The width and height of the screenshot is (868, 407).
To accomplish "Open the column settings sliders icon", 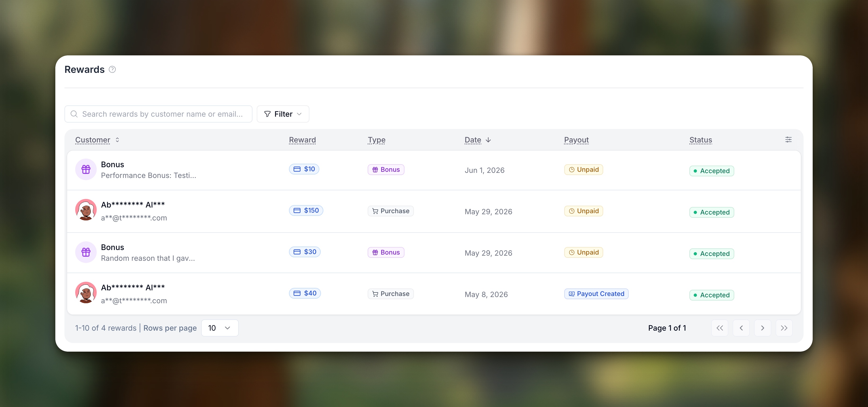I will click(x=788, y=140).
